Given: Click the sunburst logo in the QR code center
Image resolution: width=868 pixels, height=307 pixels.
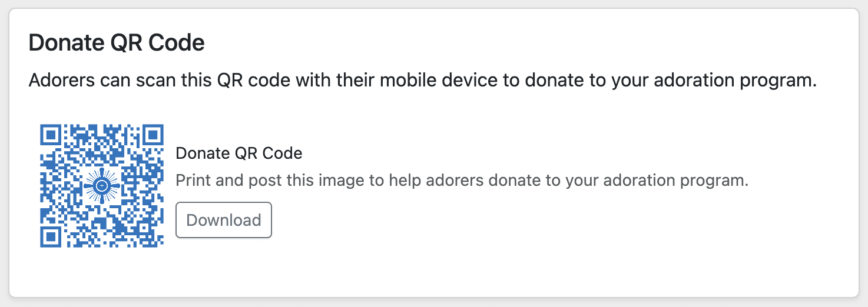Looking at the screenshot, I should [x=102, y=186].
